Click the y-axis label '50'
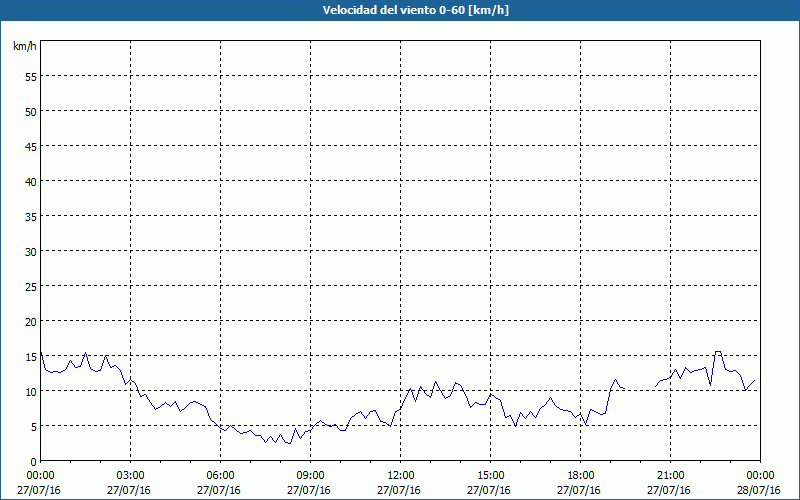 click(31, 112)
